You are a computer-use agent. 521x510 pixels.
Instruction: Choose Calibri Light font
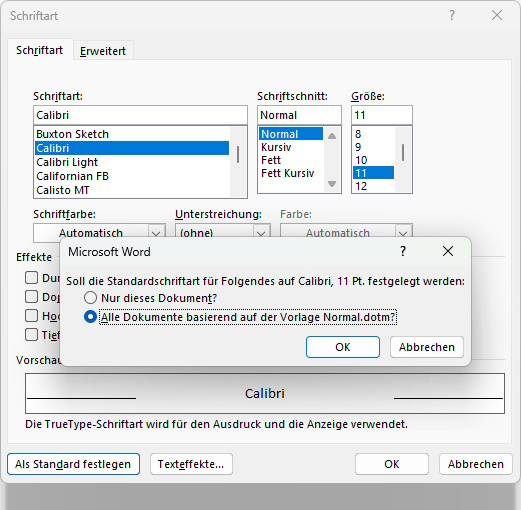pos(132,162)
